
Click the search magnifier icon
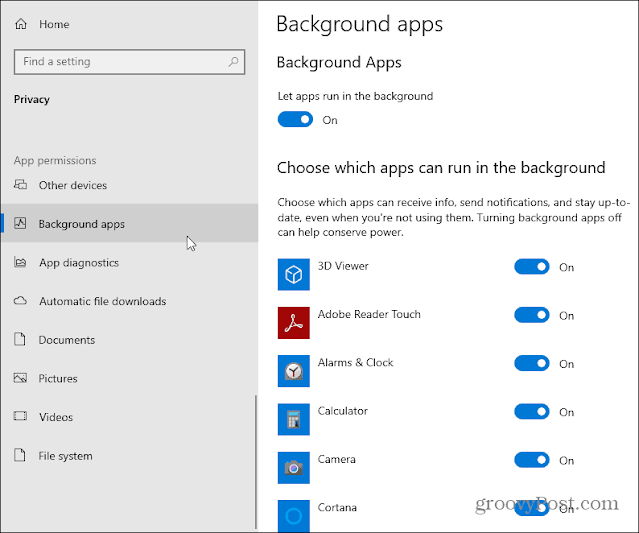233,62
